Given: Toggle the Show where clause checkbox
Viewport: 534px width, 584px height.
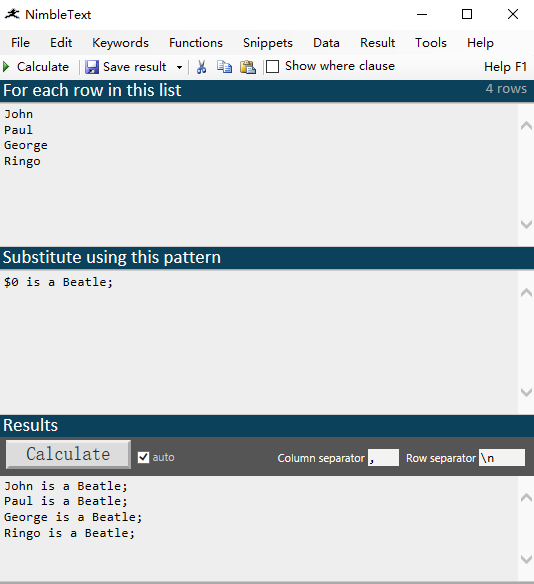Looking at the screenshot, I should (x=273, y=67).
